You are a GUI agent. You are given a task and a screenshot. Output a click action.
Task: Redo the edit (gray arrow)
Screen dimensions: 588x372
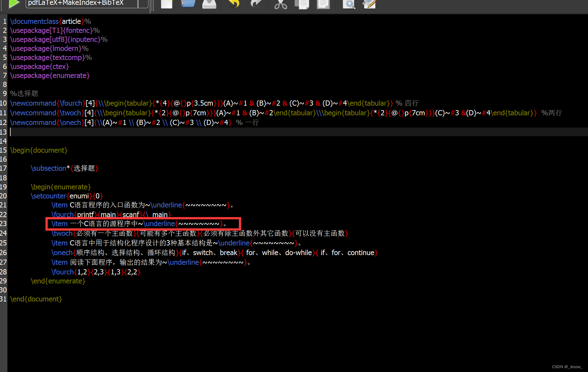(x=256, y=4)
